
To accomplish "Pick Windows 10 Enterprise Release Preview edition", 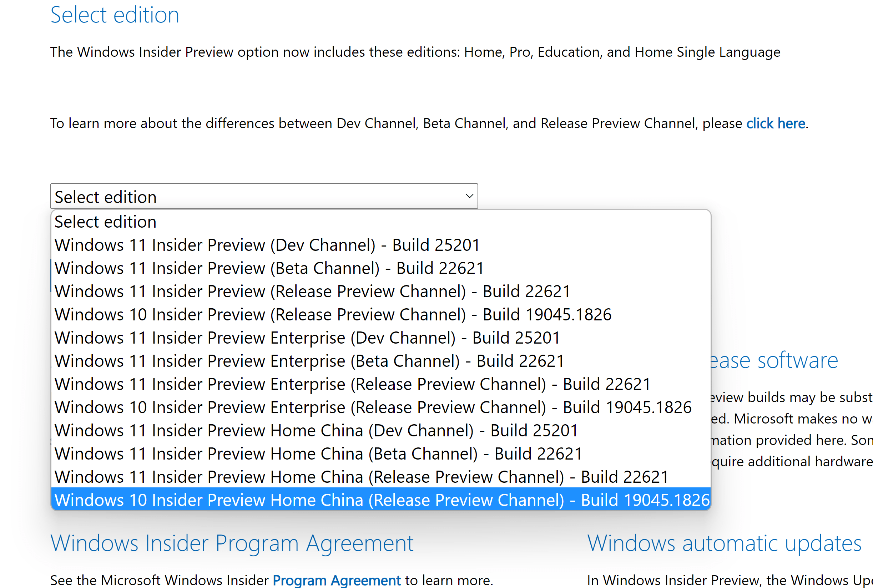I will [x=373, y=407].
